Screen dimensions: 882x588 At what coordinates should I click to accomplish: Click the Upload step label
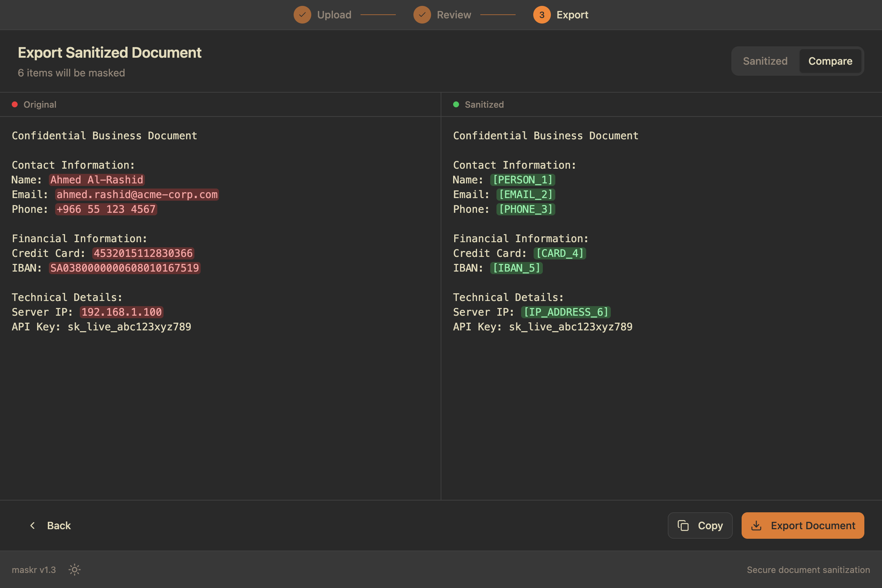coord(334,15)
